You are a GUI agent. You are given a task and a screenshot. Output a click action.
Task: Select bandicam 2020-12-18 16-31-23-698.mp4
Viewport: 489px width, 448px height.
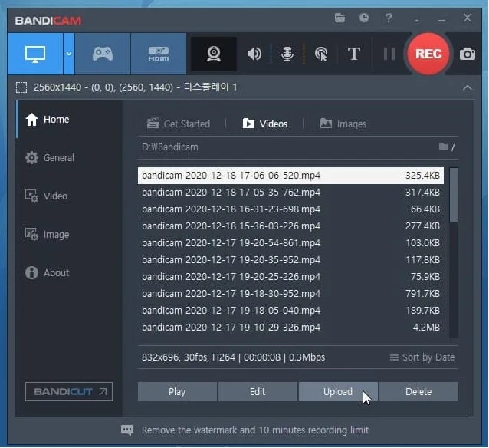(290, 209)
